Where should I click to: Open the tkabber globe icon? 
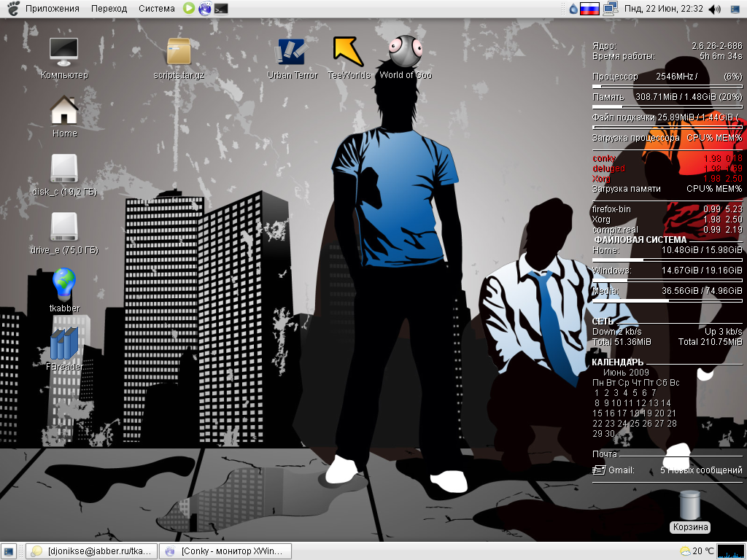tap(64, 284)
